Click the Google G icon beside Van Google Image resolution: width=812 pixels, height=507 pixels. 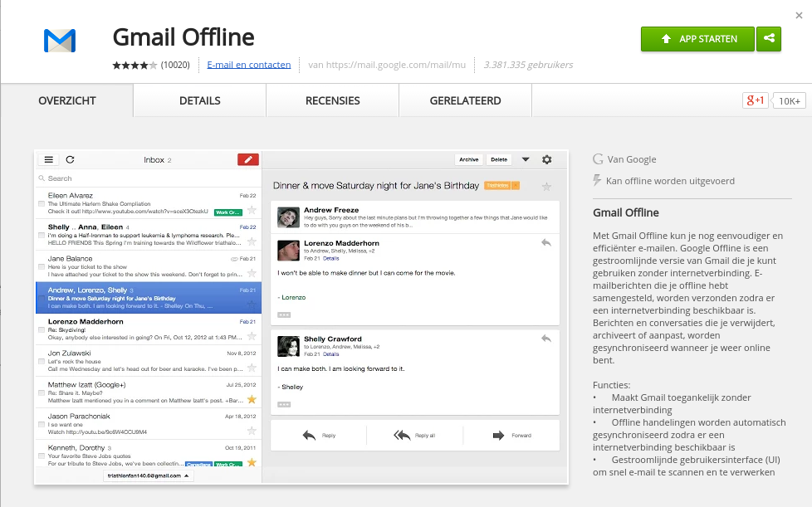click(x=598, y=159)
